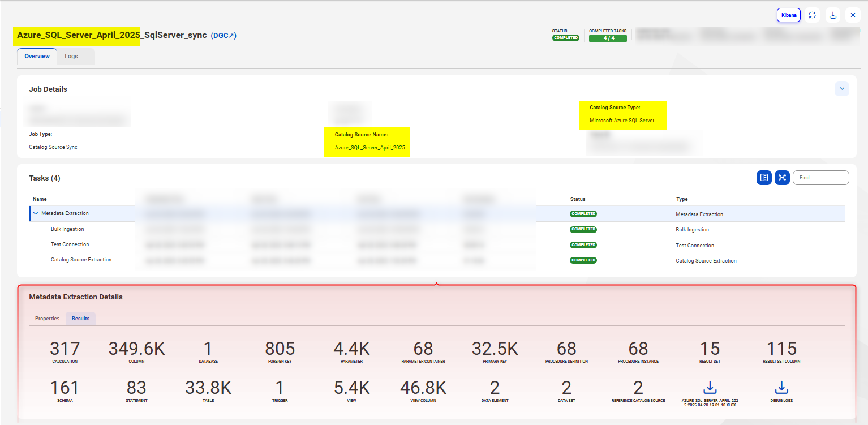Click the 4.4K Parameter count
The height and width of the screenshot is (425, 868).
(x=351, y=349)
